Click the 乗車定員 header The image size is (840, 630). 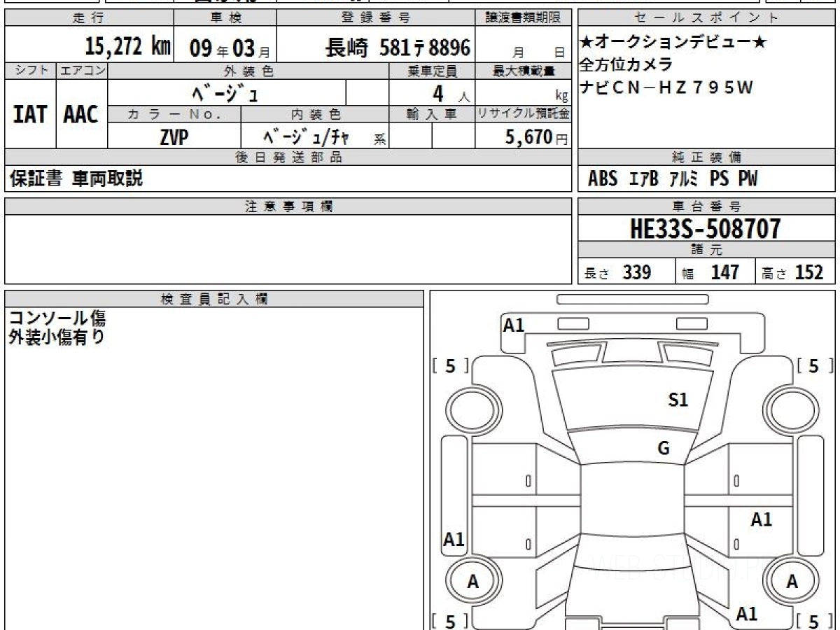pos(432,71)
